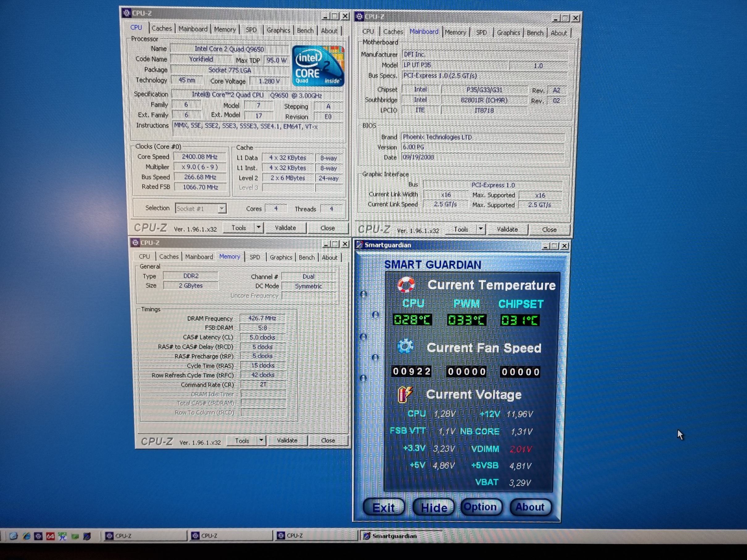Switch to Caches tab in processor window
Screen dimensions: 747x560
click(x=162, y=28)
